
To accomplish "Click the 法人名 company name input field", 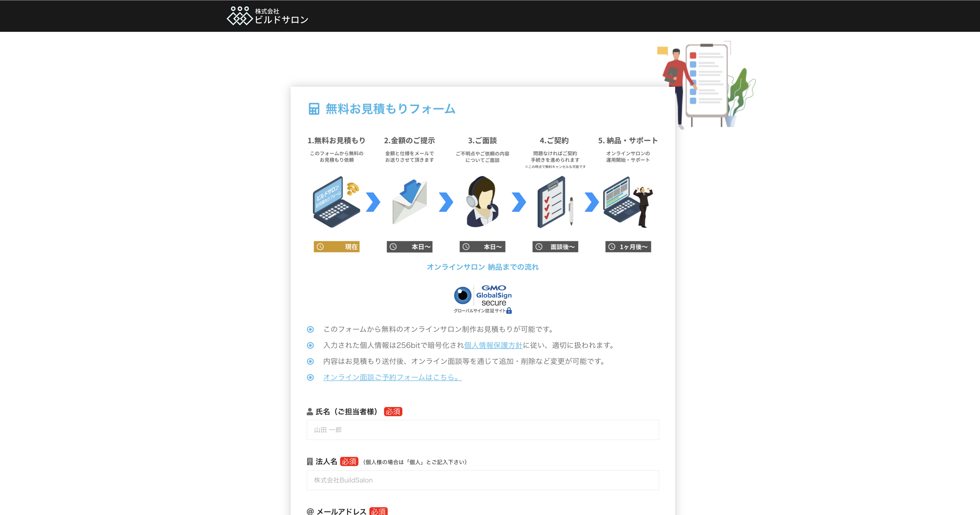I will pyautogui.click(x=482, y=480).
